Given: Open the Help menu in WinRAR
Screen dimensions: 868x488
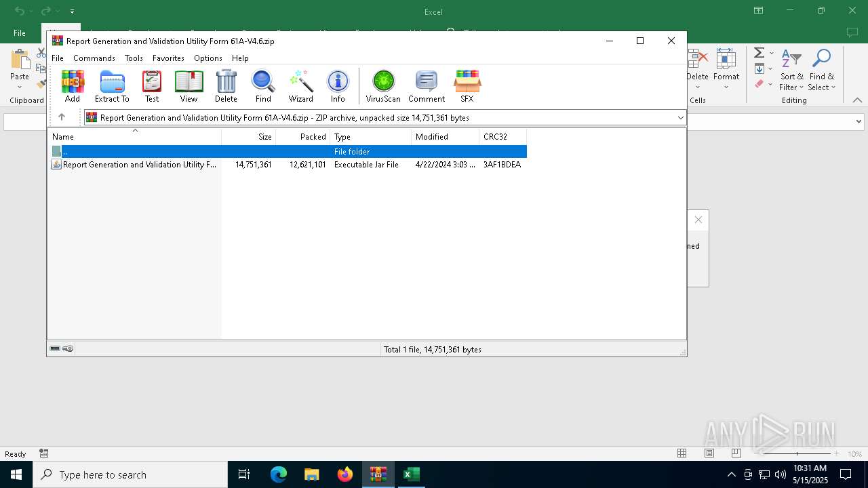Looking at the screenshot, I should 240,58.
